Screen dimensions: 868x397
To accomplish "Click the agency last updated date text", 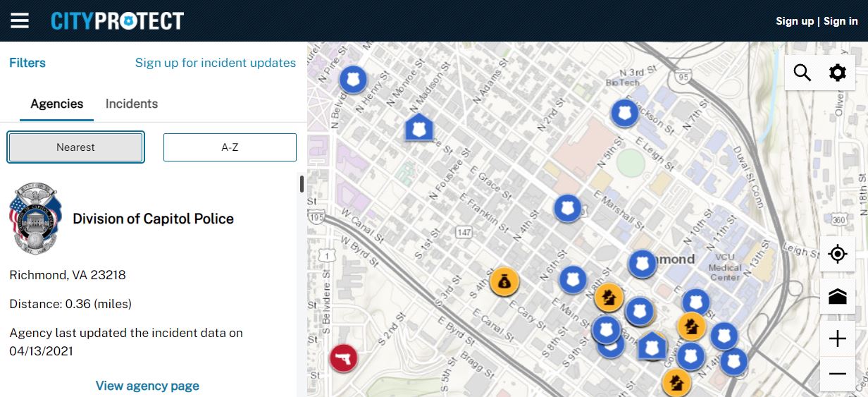I will tap(126, 341).
